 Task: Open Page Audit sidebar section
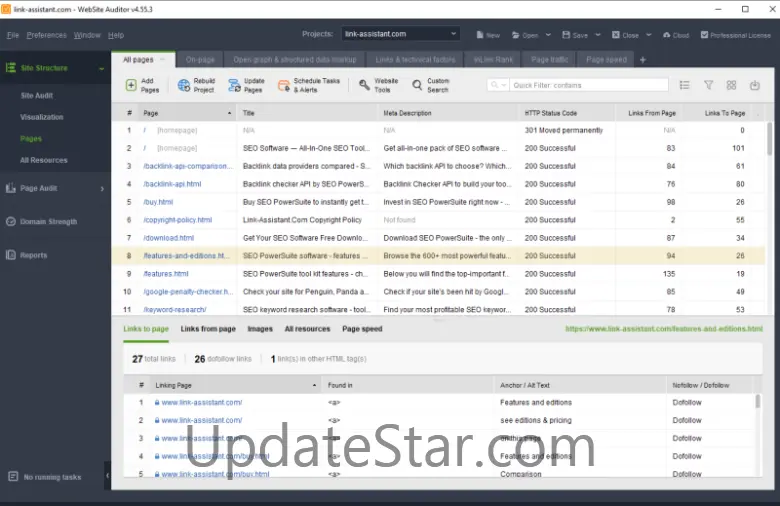click(x=55, y=188)
